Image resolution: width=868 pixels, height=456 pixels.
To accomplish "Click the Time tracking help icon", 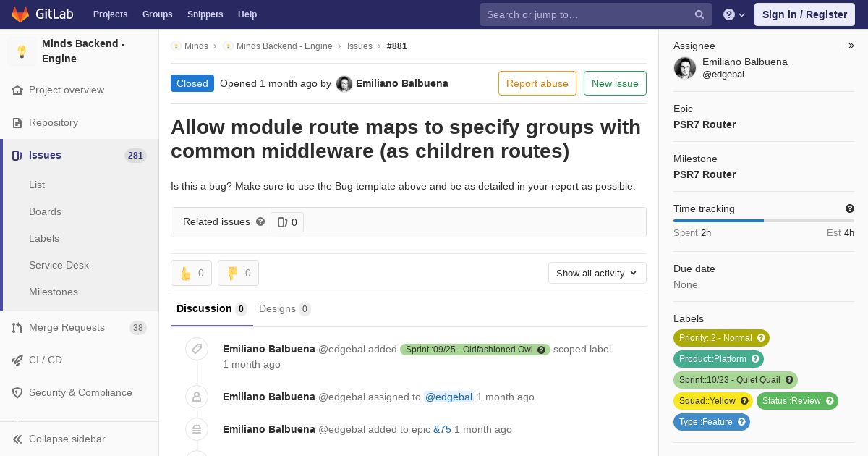I will (x=850, y=208).
